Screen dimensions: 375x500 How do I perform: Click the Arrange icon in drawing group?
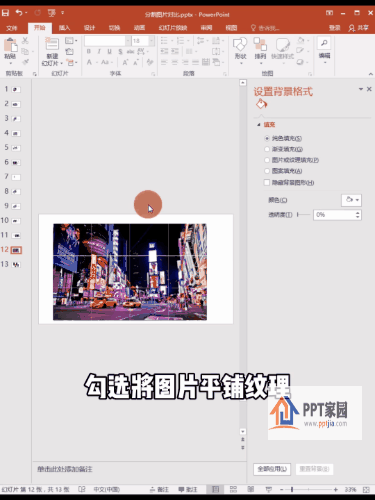pos(260,45)
